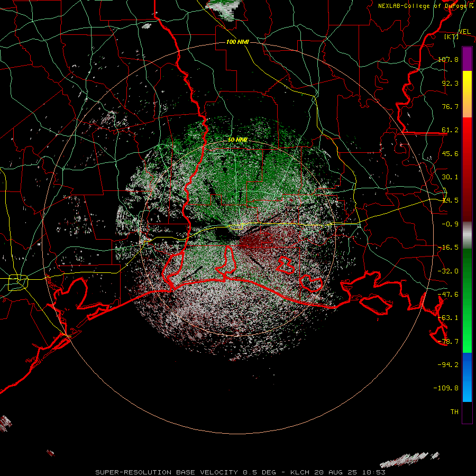Click the Super-Resolution Base Velocity caption at the bottom
Screen dimensions: 476x476
pos(240,472)
